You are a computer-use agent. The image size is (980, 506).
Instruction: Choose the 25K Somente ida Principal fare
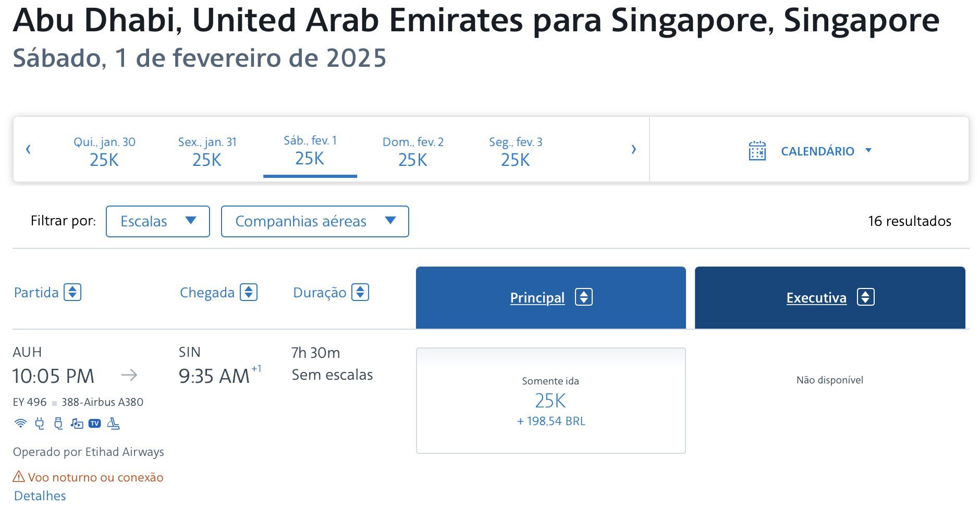(550, 401)
